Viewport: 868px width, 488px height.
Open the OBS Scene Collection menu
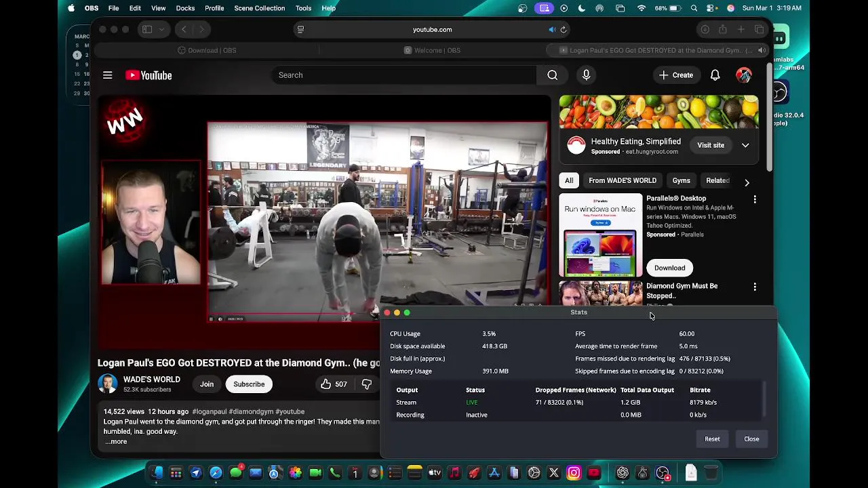(x=259, y=8)
